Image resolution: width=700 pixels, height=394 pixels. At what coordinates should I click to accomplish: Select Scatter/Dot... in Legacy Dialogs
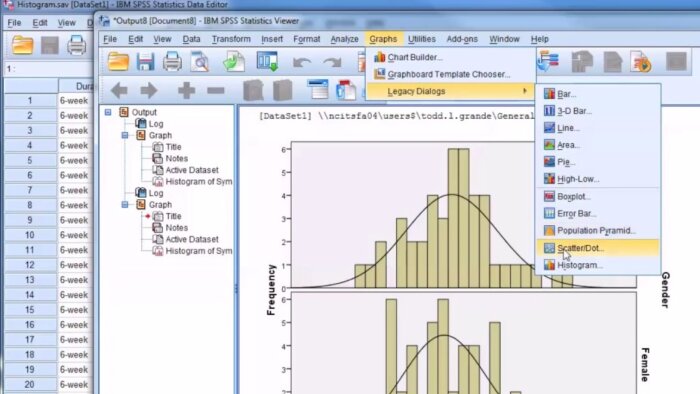click(x=598, y=248)
